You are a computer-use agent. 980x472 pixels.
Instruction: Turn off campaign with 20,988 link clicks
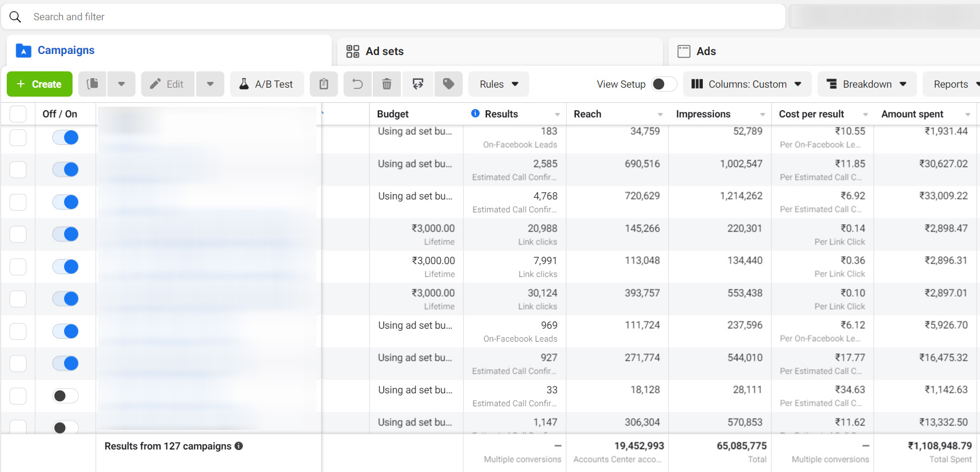[65, 234]
